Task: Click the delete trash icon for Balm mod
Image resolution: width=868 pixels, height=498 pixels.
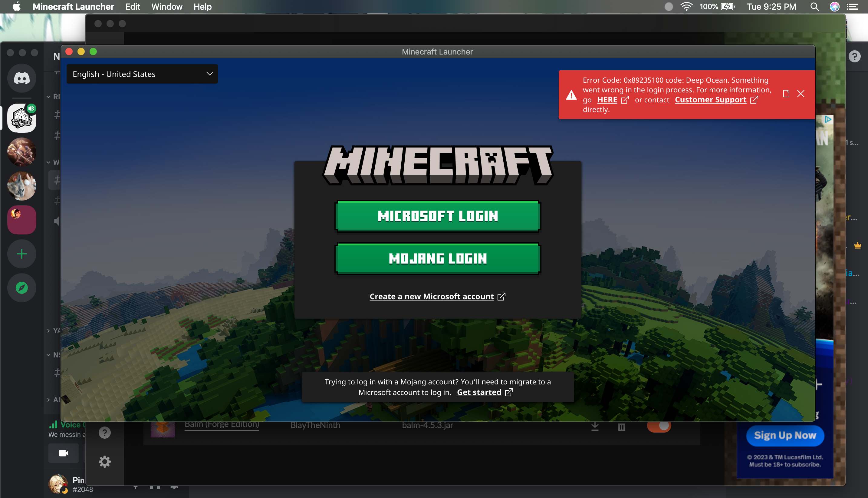Action: pos(621,427)
